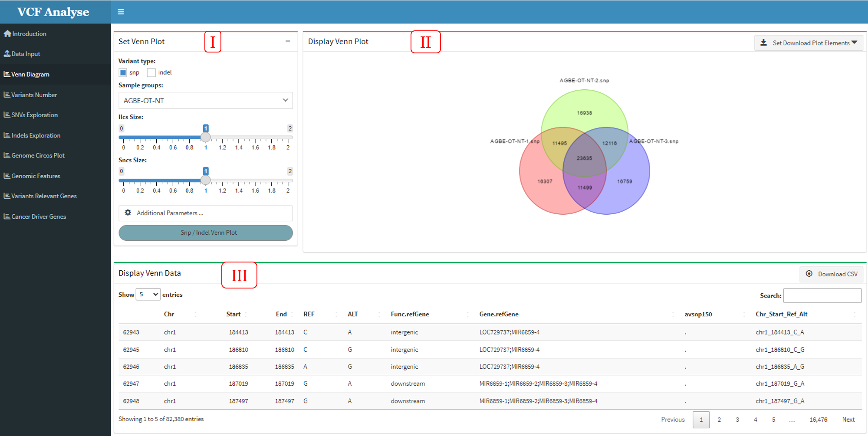Click the Download CSV button
Image resolution: width=868 pixels, height=436 pixels.
click(832, 274)
